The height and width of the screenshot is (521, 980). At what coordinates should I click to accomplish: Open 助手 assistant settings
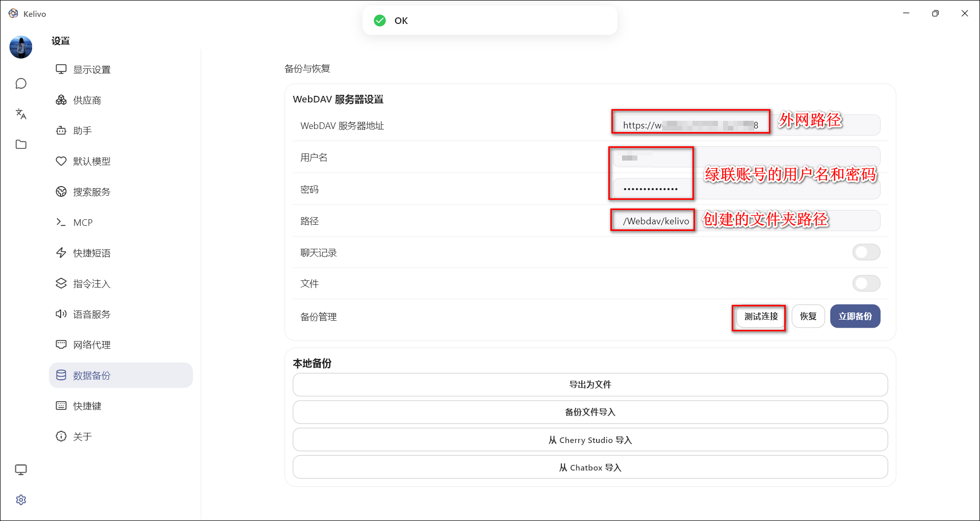pos(83,131)
